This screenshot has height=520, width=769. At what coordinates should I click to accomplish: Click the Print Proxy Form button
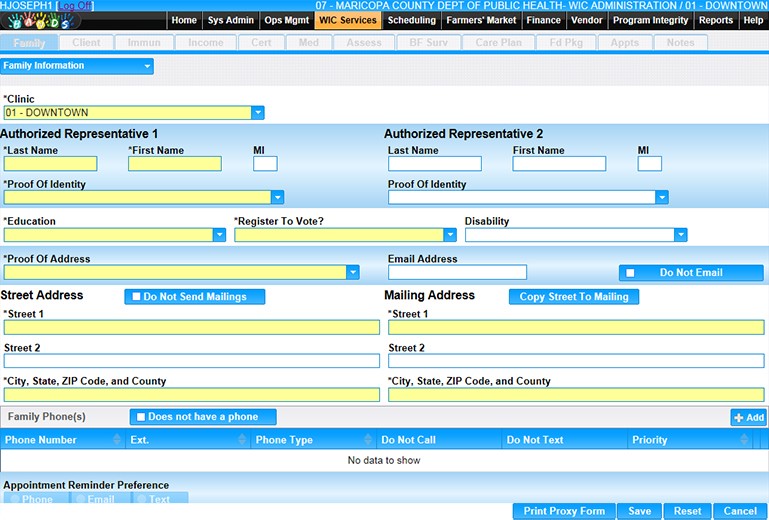point(564,511)
